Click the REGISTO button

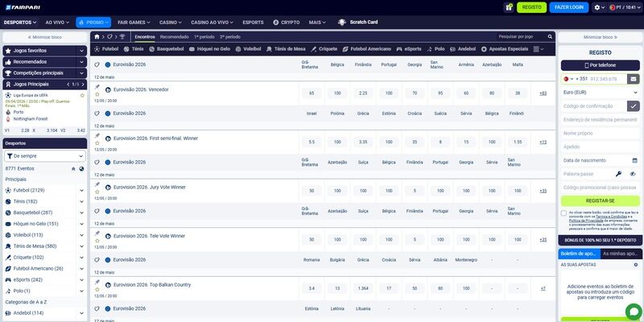coord(531,7)
